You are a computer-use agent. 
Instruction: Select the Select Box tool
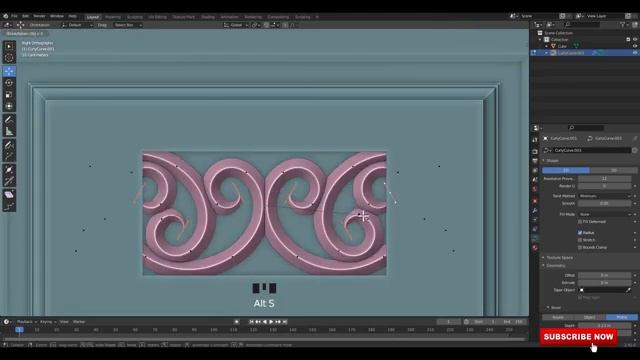coord(9,47)
